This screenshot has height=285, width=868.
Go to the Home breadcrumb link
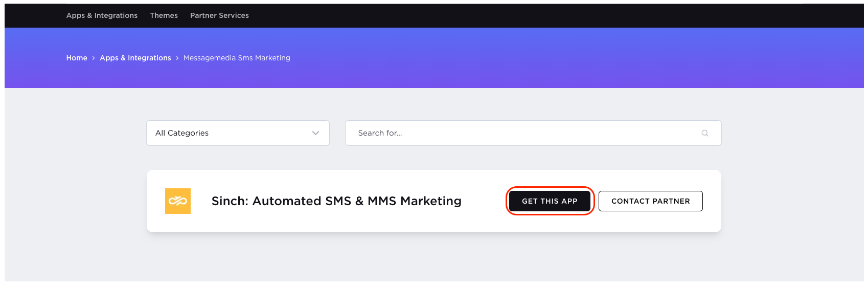tap(77, 58)
